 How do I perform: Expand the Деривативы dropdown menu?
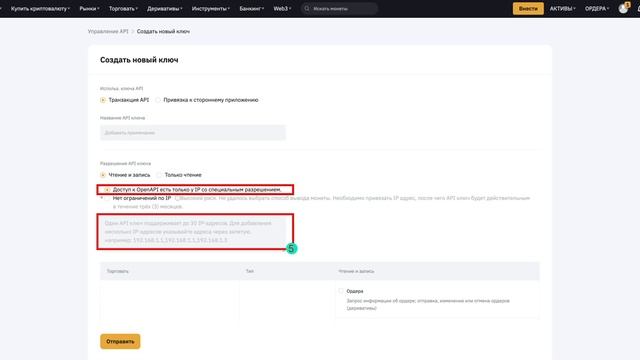click(x=165, y=9)
